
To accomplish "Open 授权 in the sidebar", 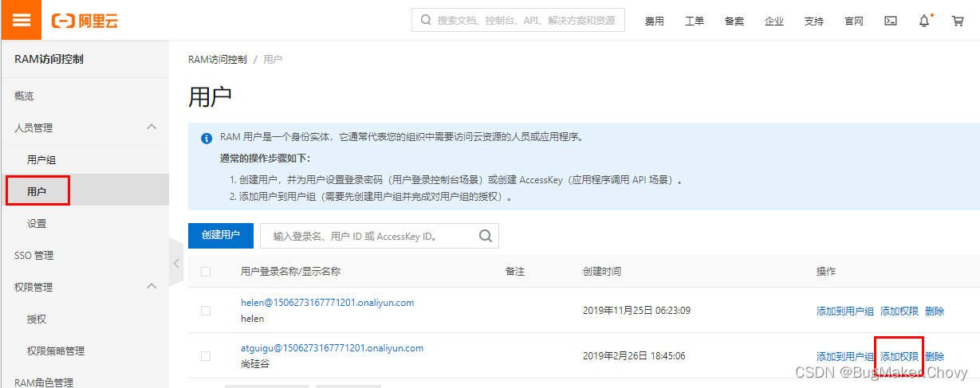I will point(37,319).
